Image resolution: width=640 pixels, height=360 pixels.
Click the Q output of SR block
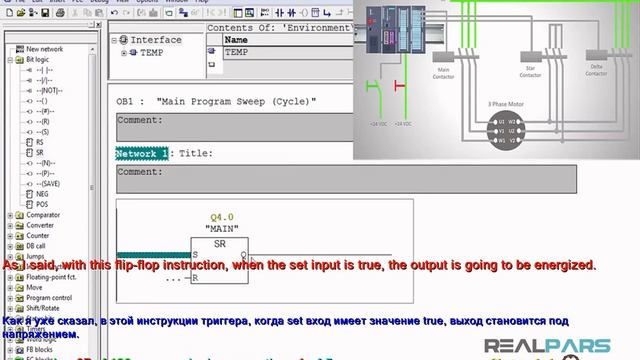pos(244,255)
